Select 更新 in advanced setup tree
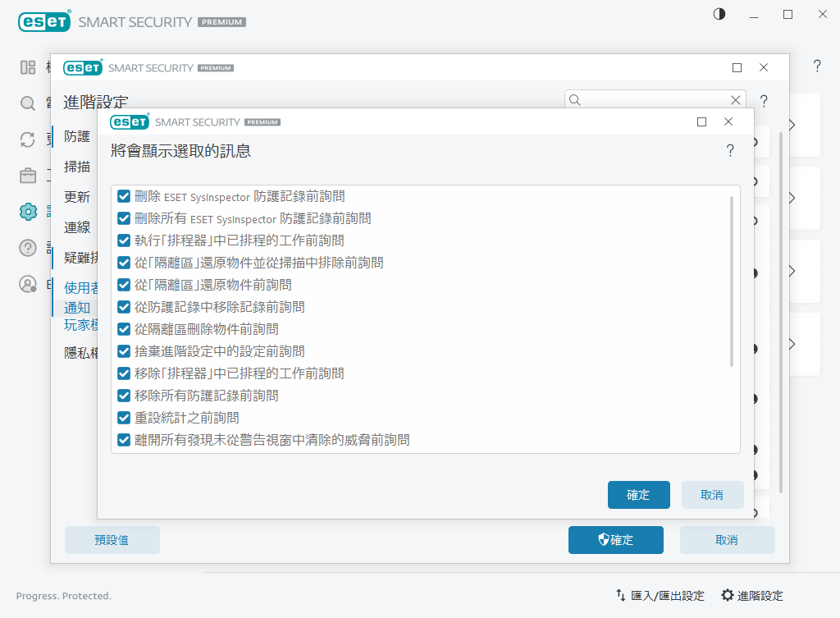 coord(76,197)
